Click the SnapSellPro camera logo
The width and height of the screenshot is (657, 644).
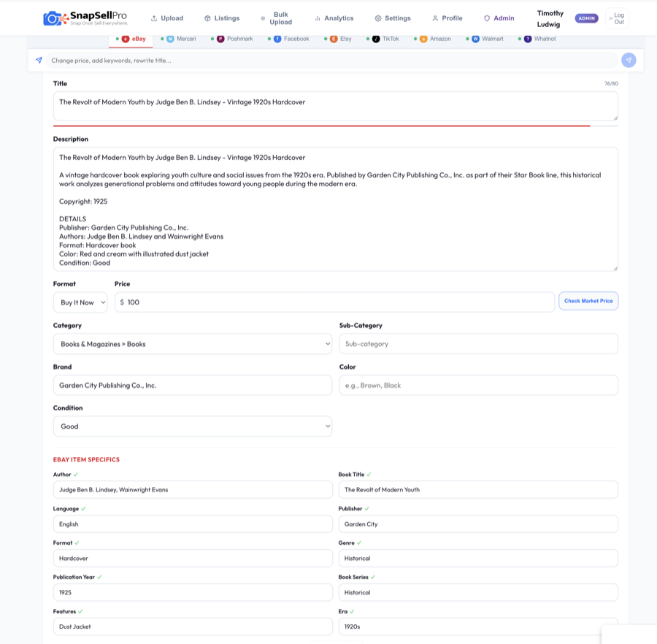click(x=53, y=18)
